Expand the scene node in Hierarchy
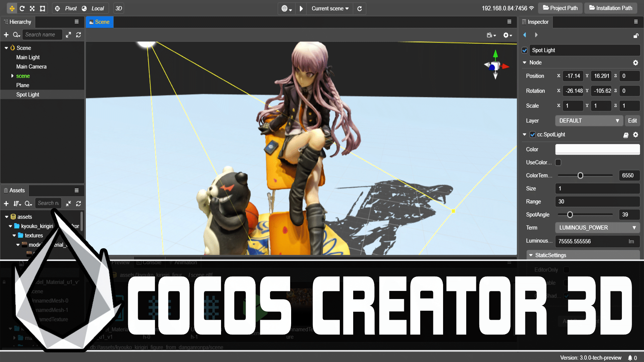Image resolution: width=644 pixels, height=362 pixels. pos(12,76)
